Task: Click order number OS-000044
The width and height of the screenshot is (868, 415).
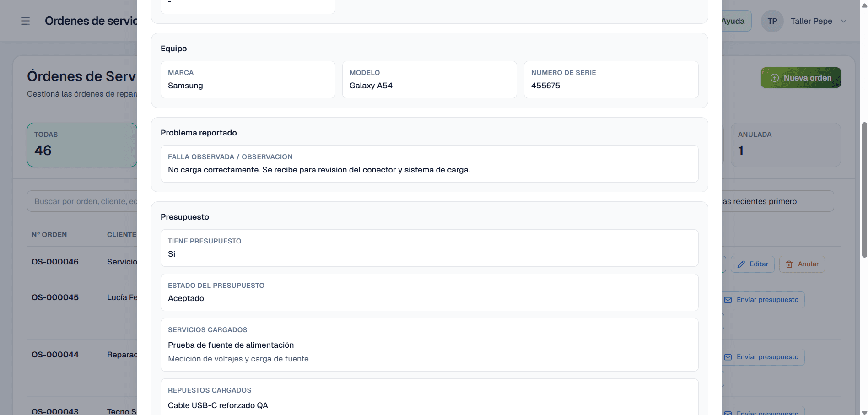Action: pos(55,355)
